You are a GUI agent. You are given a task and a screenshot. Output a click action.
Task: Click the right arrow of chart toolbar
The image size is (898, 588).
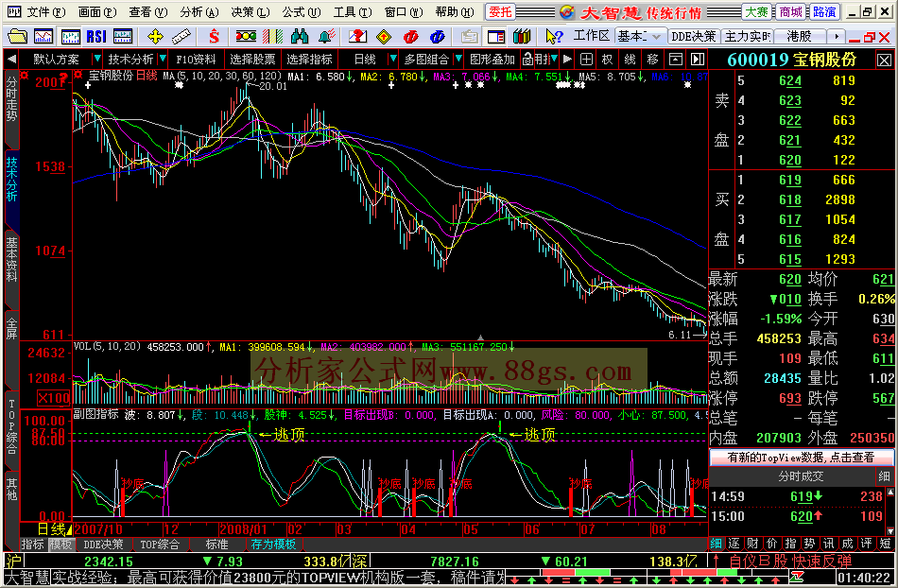567,59
